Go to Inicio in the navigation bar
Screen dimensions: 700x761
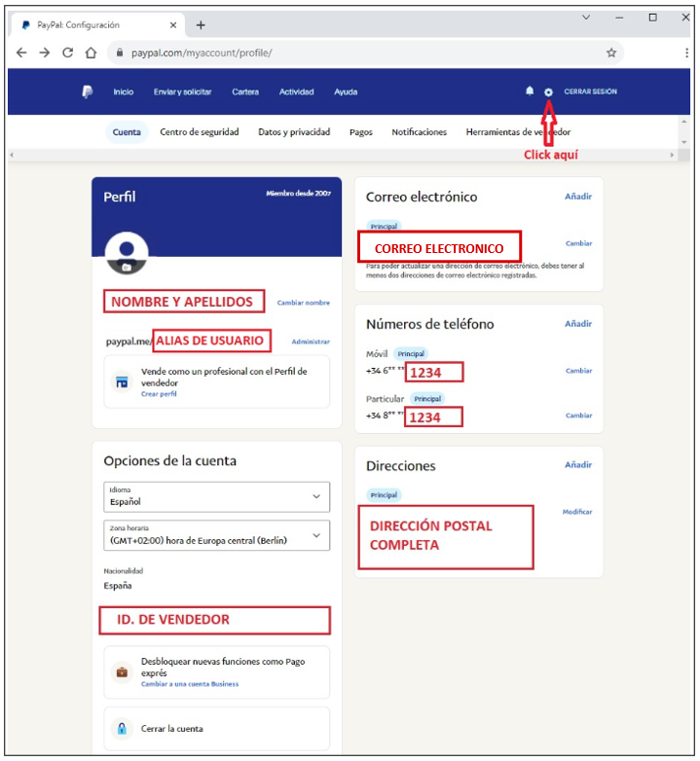pyautogui.click(x=124, y=91)
